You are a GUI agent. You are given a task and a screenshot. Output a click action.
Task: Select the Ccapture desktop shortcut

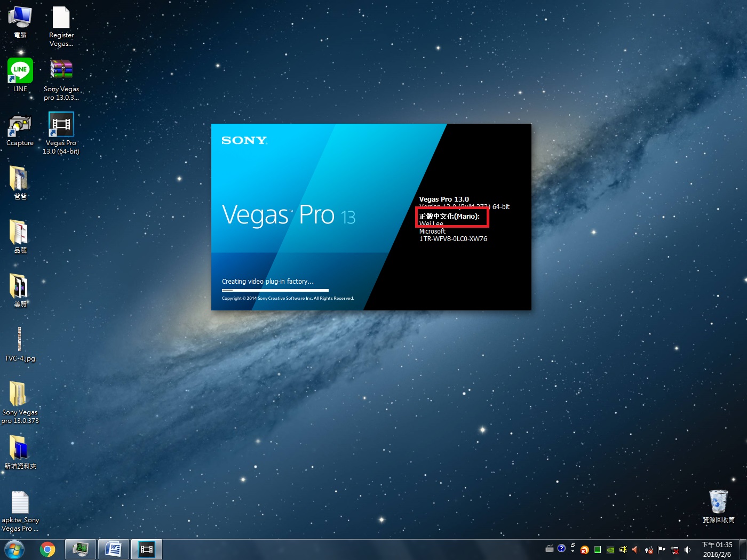click(x=20, y=130)
